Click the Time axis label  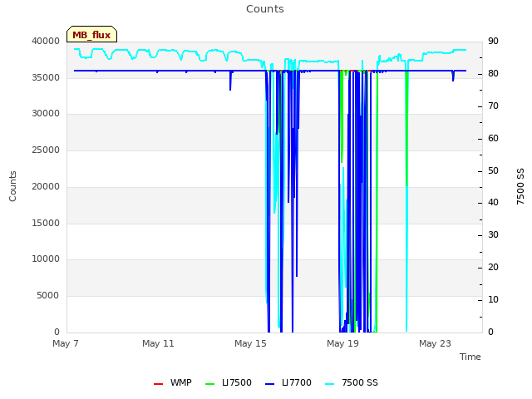470,357
